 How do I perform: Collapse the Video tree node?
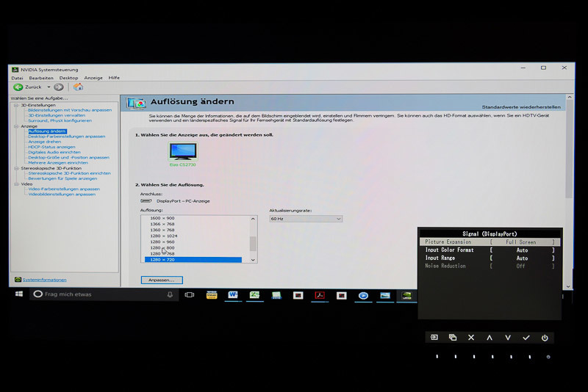tap(16, 184)
